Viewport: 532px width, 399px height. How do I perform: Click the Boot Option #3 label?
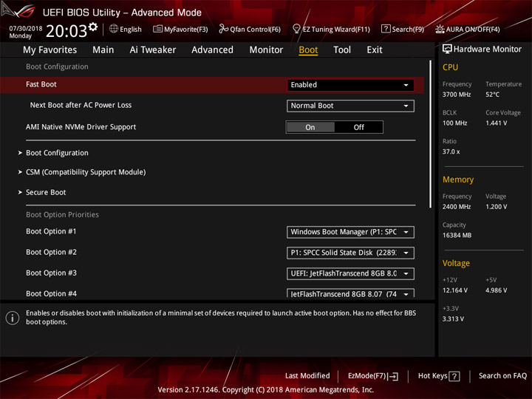51,273
